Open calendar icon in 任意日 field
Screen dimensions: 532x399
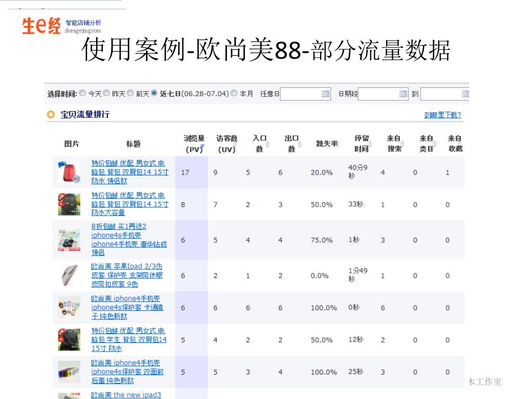pos(325,94)
